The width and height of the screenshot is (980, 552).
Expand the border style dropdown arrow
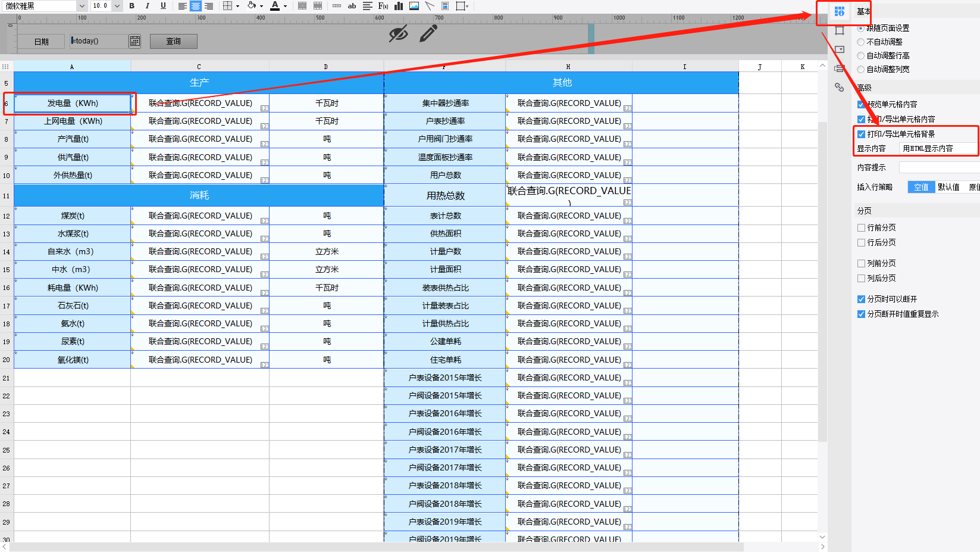(237, 7)
